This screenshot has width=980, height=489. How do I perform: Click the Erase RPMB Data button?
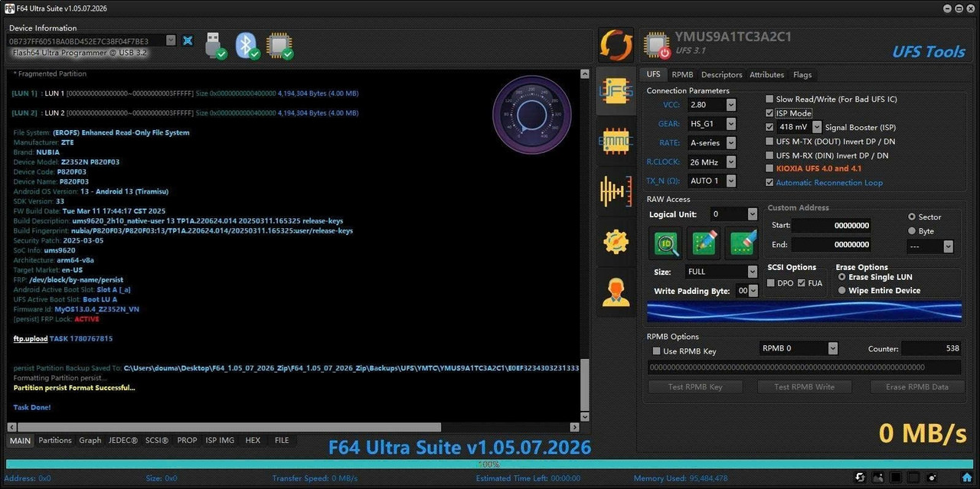917,387
